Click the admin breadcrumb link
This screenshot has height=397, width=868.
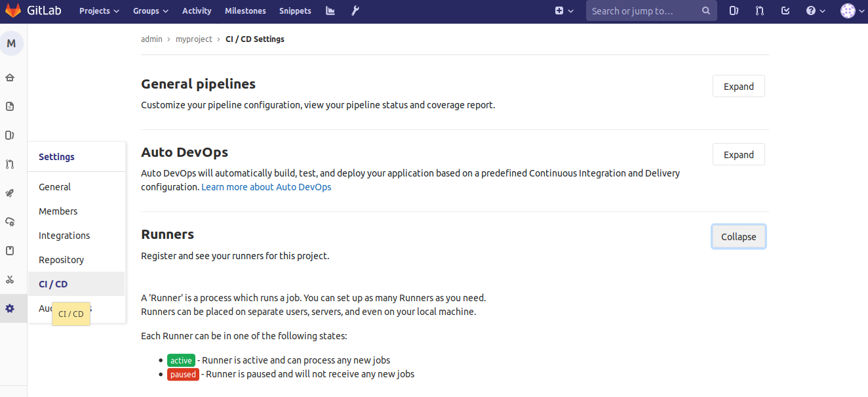(x=151, y=39)
